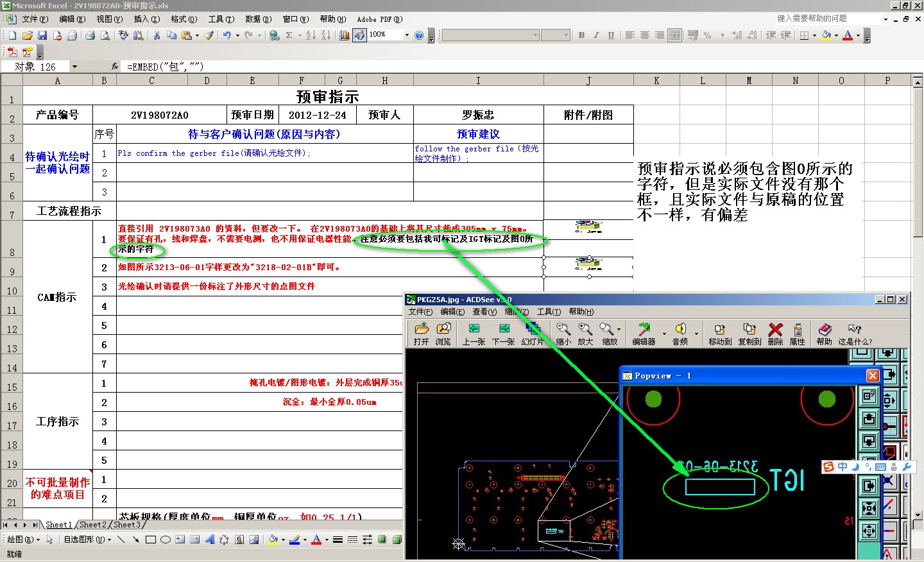Save the workbook with the floppy disk icon

[42, 35]
